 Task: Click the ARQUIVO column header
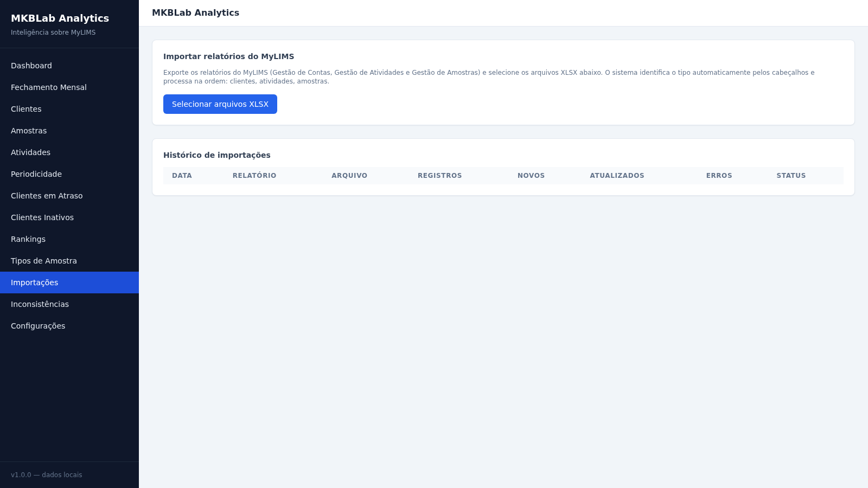point(349,176)
